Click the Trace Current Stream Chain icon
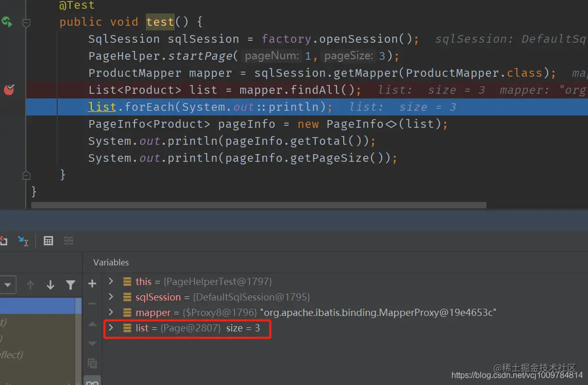This screenshot has height=385, width=588. [x=68, y=241]
